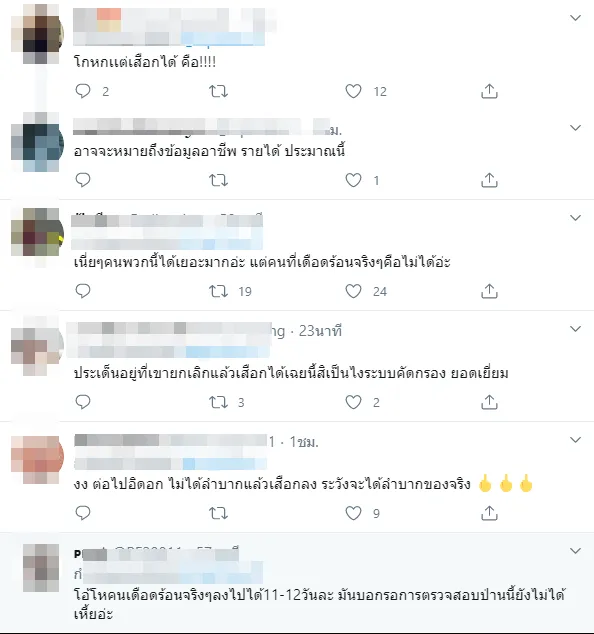Share the tweet that has 9 likes
This screenshot has height=634, width=594.
(489, 513)
